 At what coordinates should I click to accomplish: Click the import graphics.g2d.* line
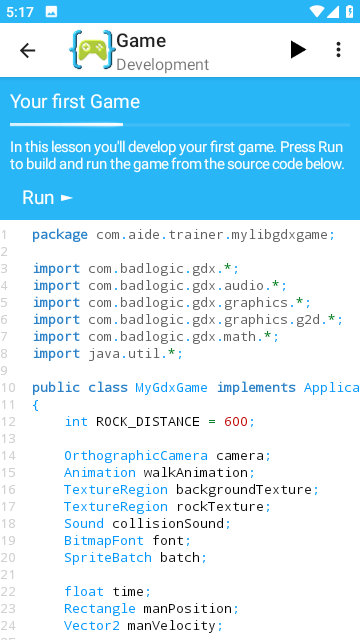[x=188, y=320]
